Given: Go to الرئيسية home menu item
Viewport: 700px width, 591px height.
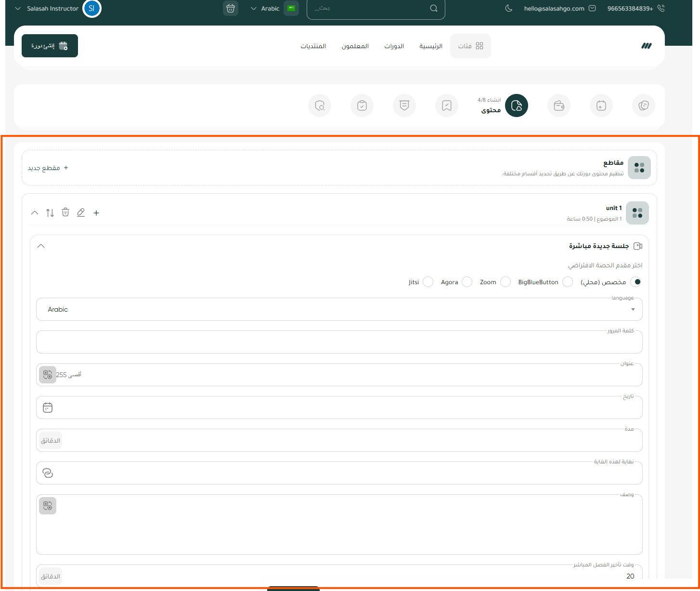Looking at the screenshot, I should 431,46.
